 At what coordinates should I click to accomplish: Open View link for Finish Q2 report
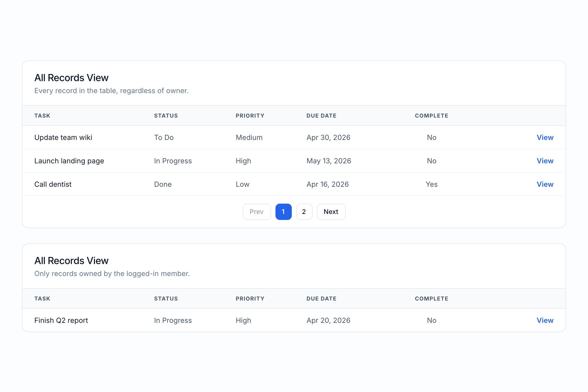[545, 320]
